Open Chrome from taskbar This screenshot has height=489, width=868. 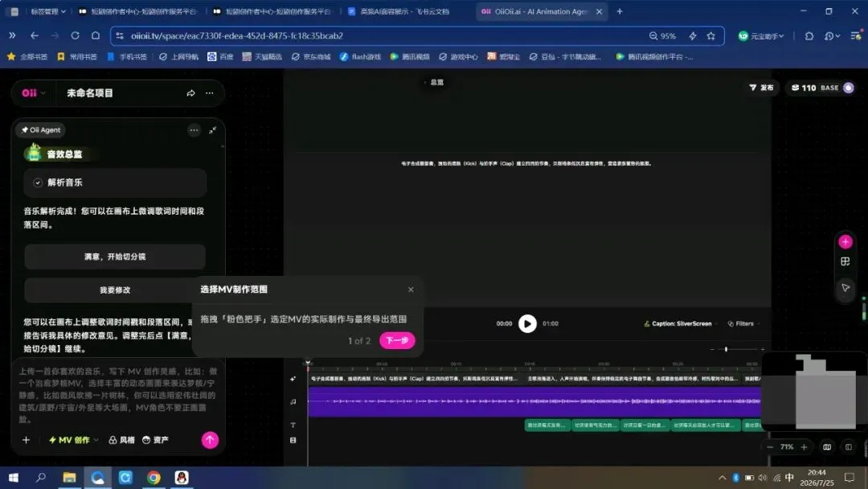[x=154, y=478]
